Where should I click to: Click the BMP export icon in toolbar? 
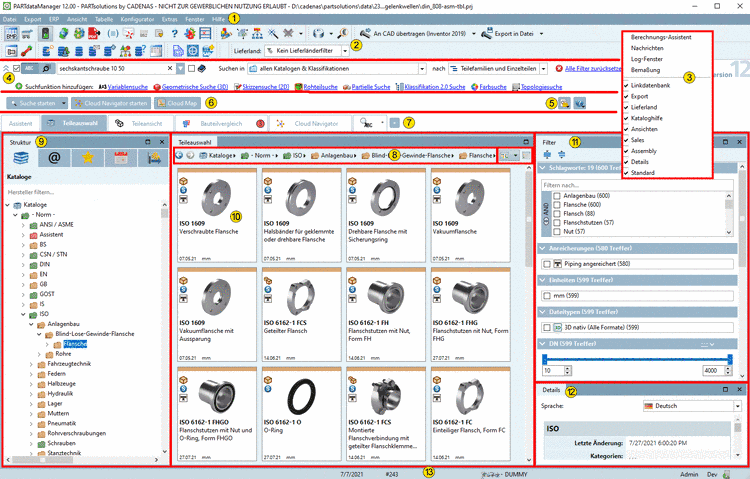coord(11,33)
